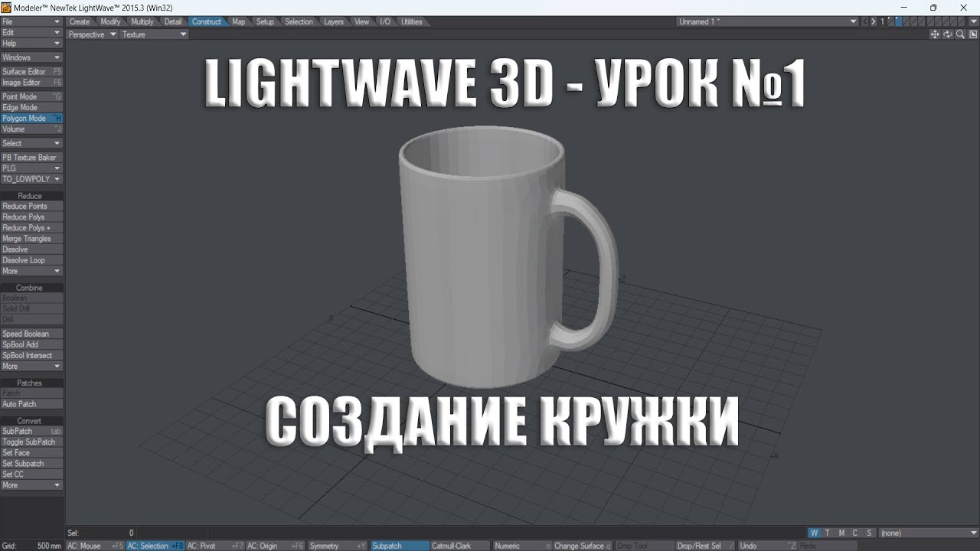Screen dimensions: 980x551
Task: Switch to the Setup tab
Action: coord(265,21)
